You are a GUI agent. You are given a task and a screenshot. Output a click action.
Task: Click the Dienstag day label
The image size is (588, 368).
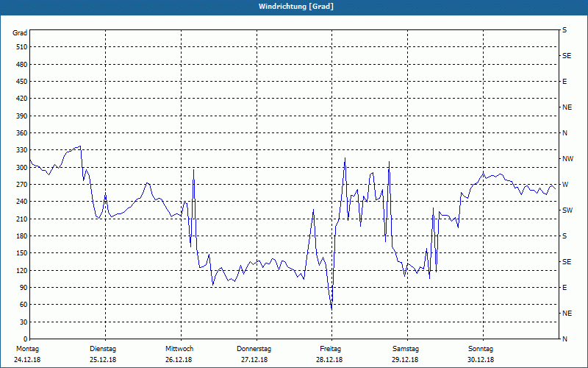pyautogui.click(x=103, y=349)
